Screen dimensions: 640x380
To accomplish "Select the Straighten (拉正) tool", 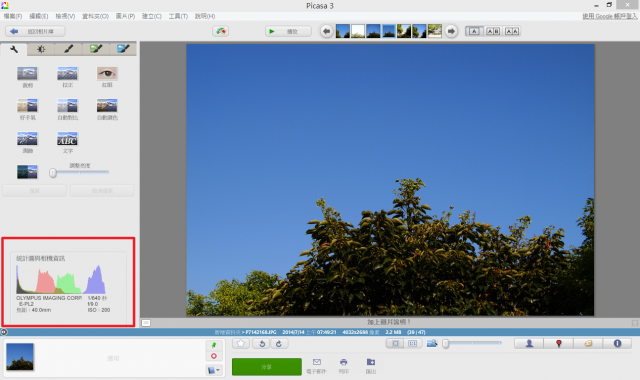I will 67,74.
